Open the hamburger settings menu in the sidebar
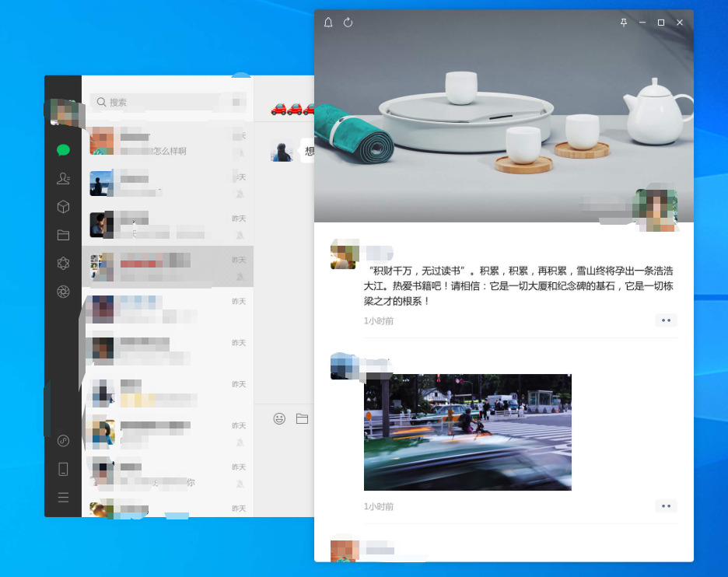Image resolution: width=728 pixels, height=577 pixels. tap(63, 498)
